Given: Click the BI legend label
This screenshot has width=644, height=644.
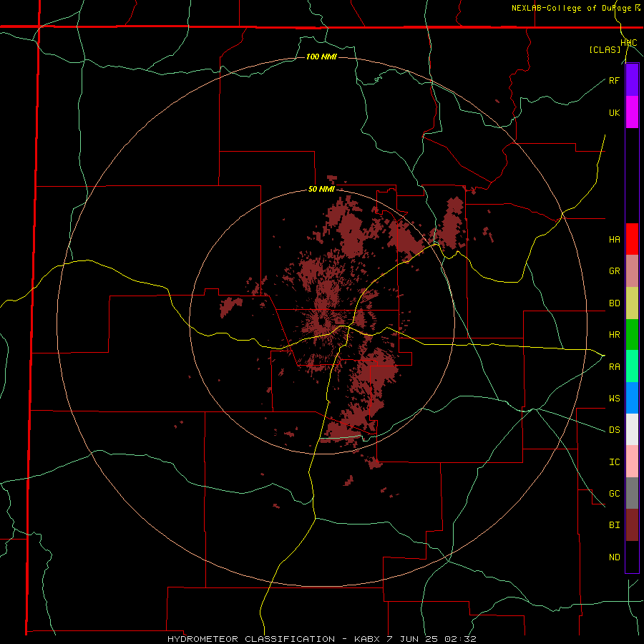Looking at the screenshot, I should [x=614, y=525].
